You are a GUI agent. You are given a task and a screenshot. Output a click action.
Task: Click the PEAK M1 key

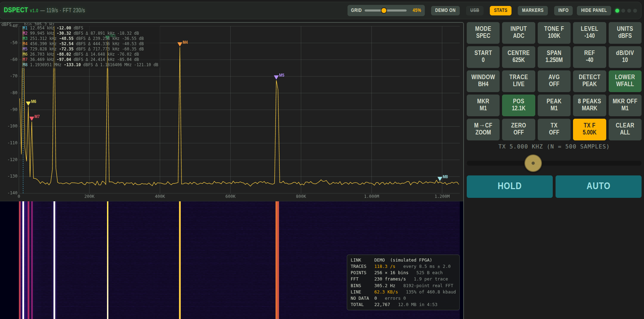(554, 105)
